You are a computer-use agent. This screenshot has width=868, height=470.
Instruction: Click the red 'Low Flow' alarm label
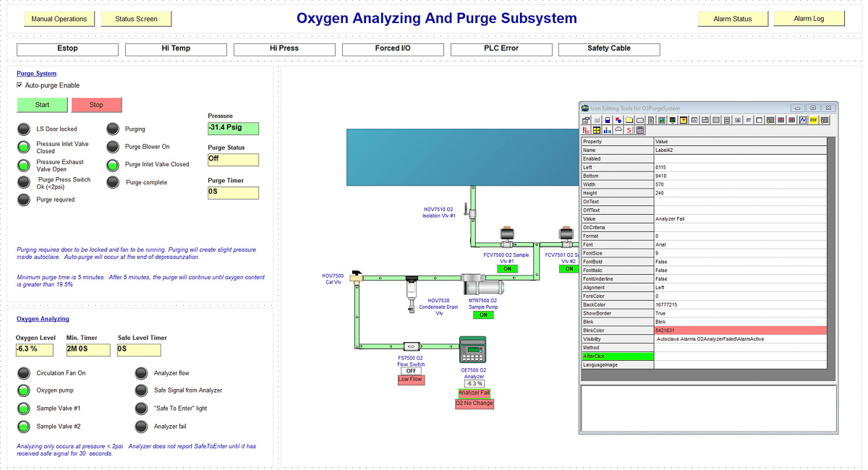click(411, 380)
